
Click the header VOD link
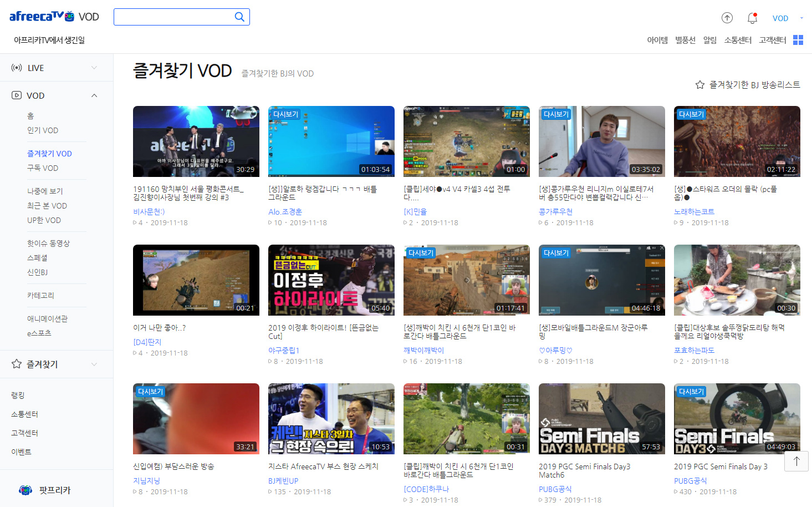coord(780,18)
